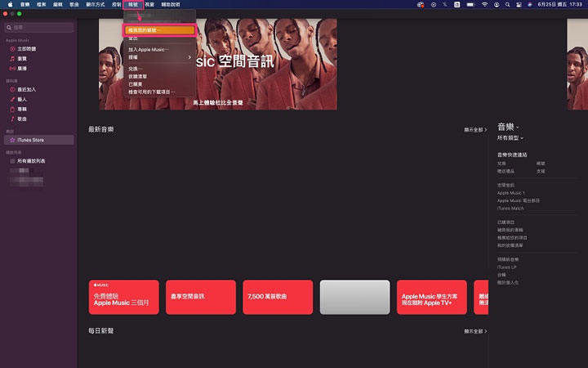Choose 檢查可用的下載項目 in Account menu

(160, 92)
